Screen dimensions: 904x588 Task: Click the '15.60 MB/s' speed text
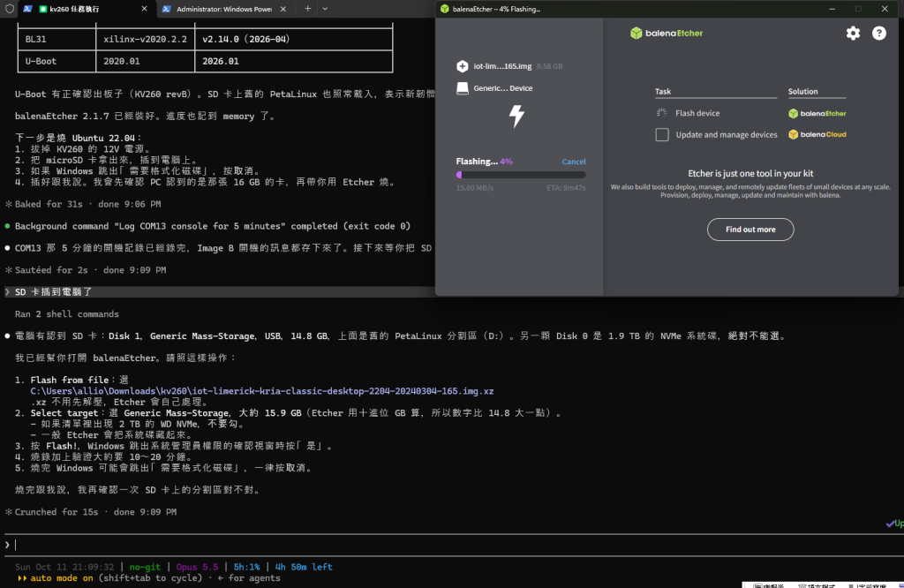coord(474,188)
